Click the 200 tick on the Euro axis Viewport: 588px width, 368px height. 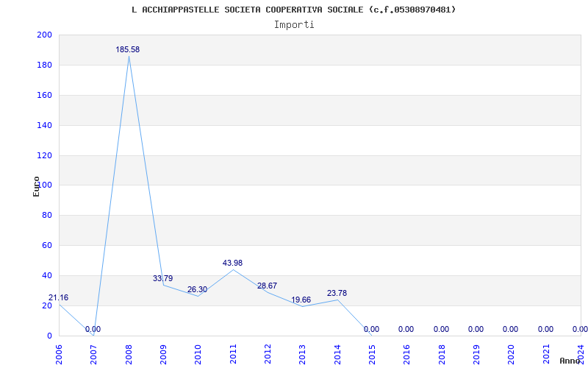(44, 35)
